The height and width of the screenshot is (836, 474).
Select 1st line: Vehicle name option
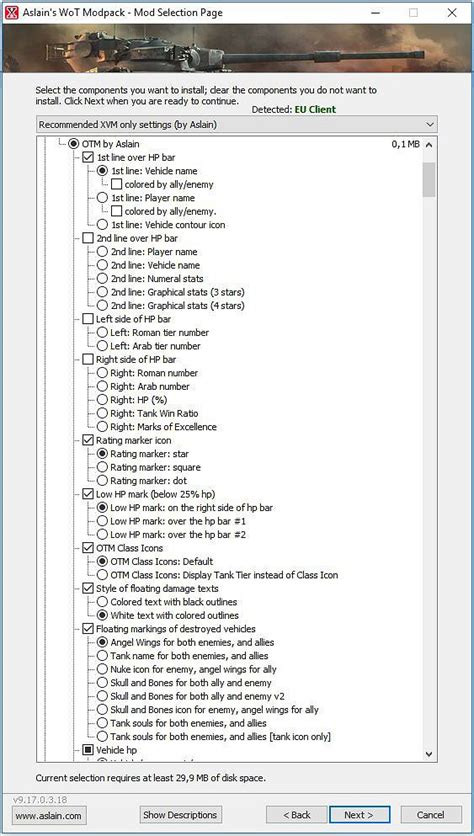click(x=102, y=171)
